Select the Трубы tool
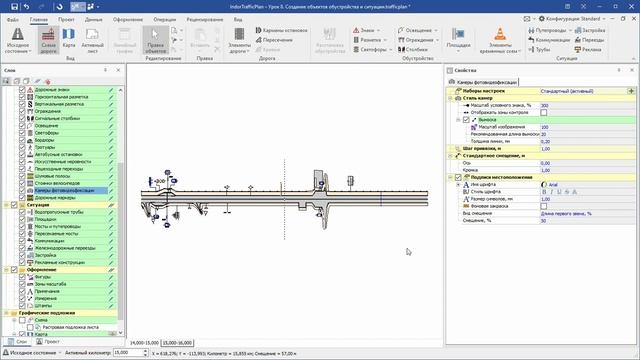The image size is (640, 360). [x=539, y=49]
